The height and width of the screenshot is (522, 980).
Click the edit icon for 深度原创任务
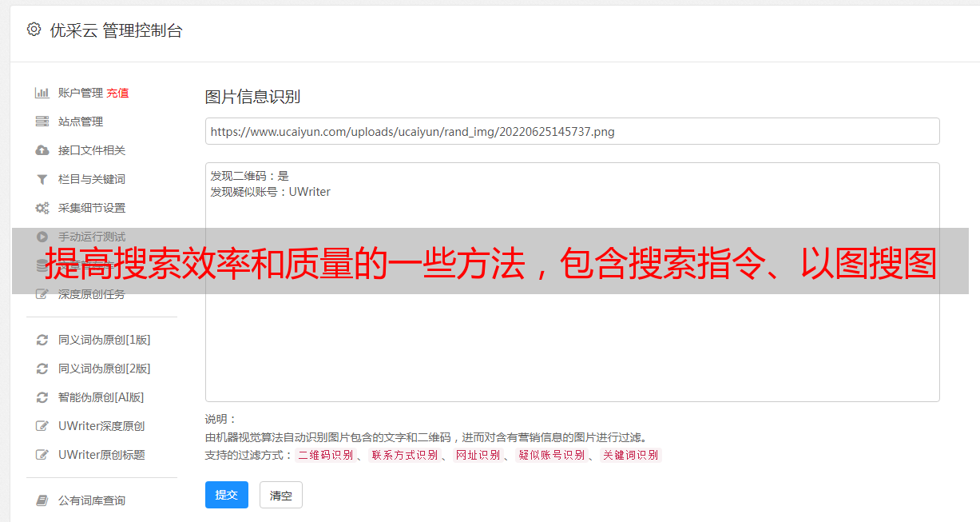pyautogui.click(x=42, y=294)
